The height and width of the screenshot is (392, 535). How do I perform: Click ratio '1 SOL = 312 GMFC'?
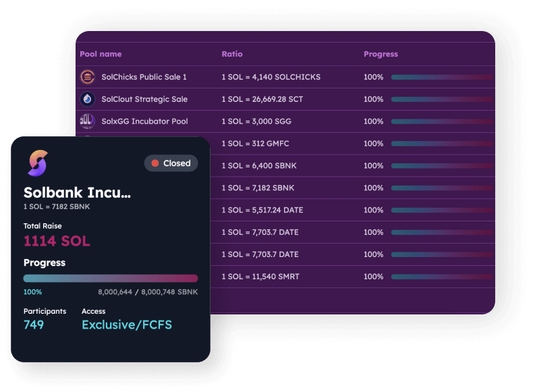(x=255, y=144)
